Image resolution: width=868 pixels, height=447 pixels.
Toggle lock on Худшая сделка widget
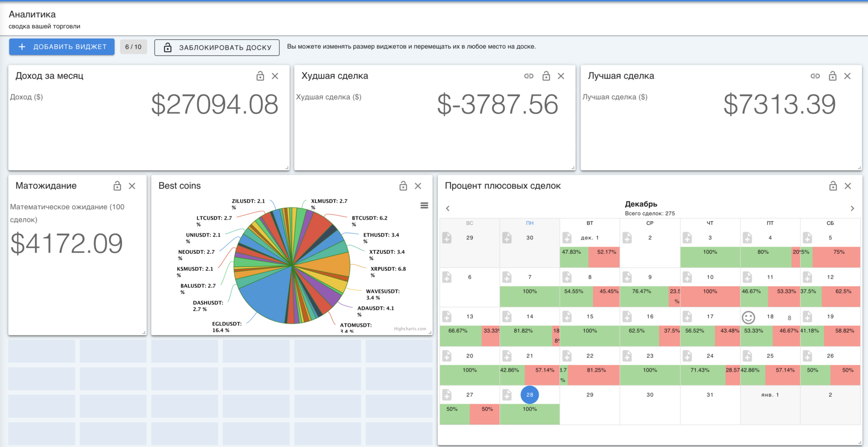pos(546,76)
